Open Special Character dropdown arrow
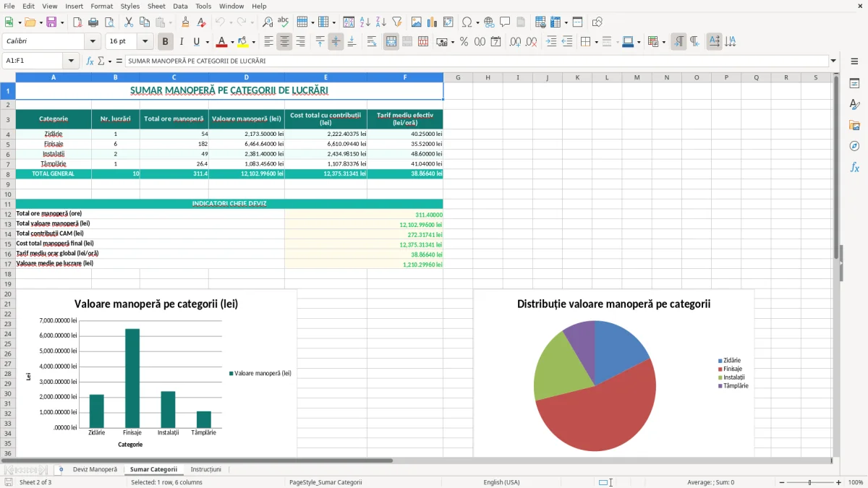868x488 pixels. tap(477, 22)
